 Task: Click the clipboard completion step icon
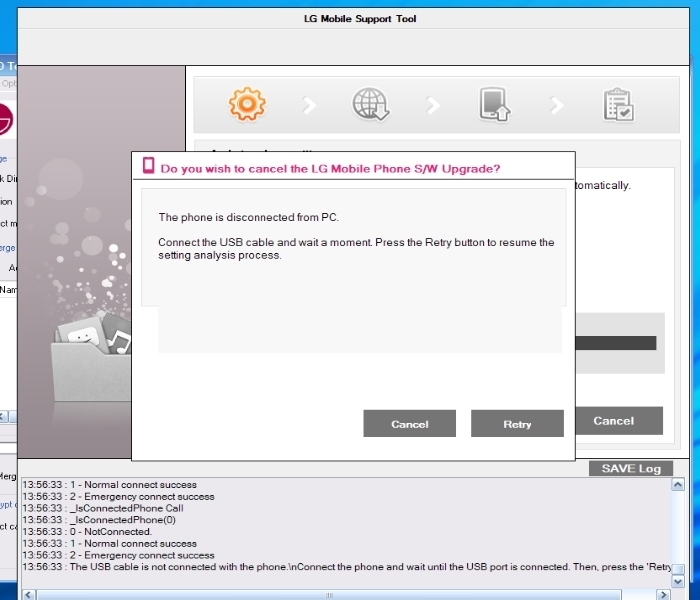coord(618,105)
